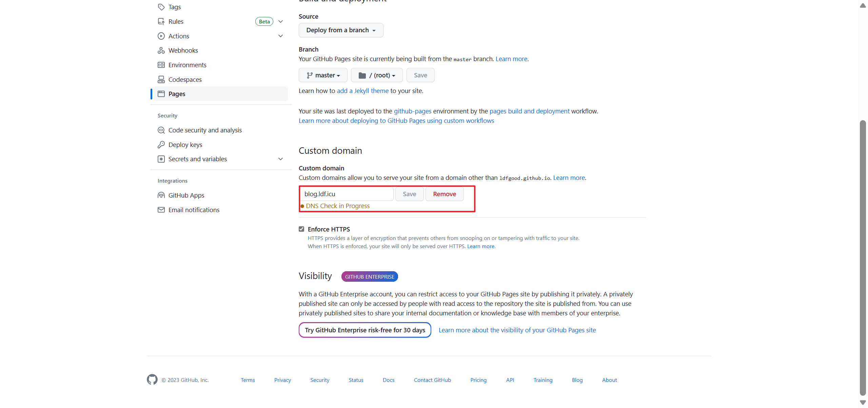Click the Webhooks icon
The width and height of the screenshot is (868, 408).
161,50
